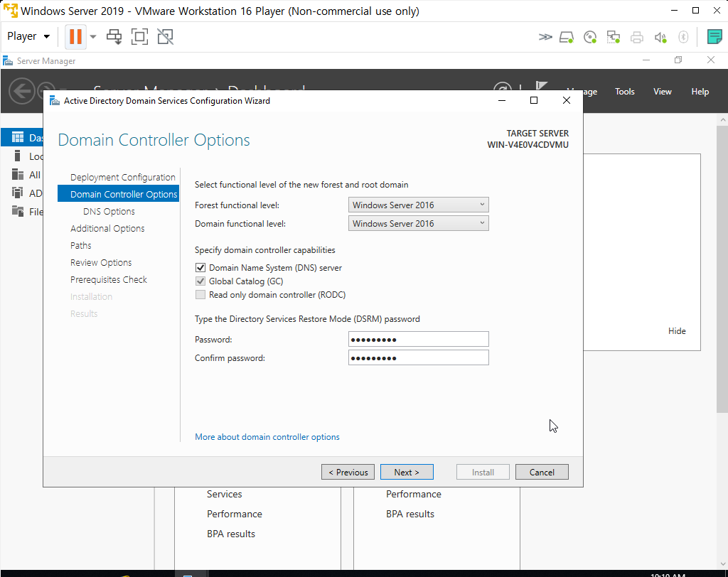Screen dimensions: 728x577
Task: Select Domain Controller Options step
Action: point(119,194)
